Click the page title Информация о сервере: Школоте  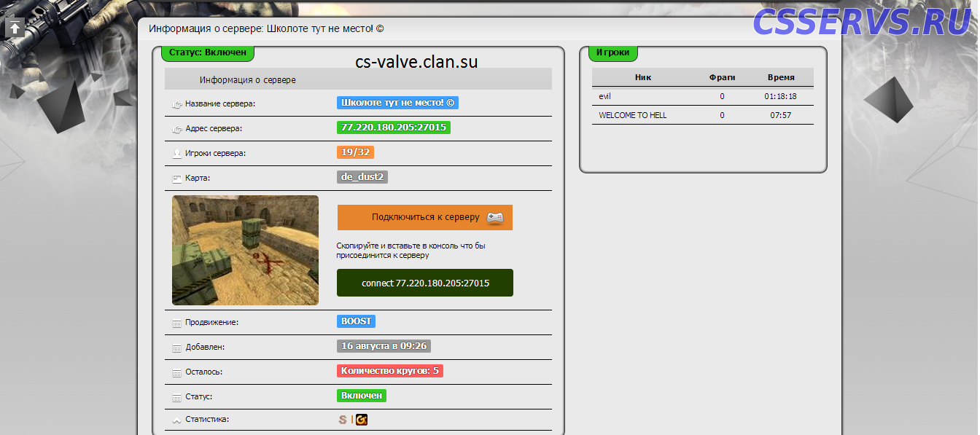coord(266,29)
